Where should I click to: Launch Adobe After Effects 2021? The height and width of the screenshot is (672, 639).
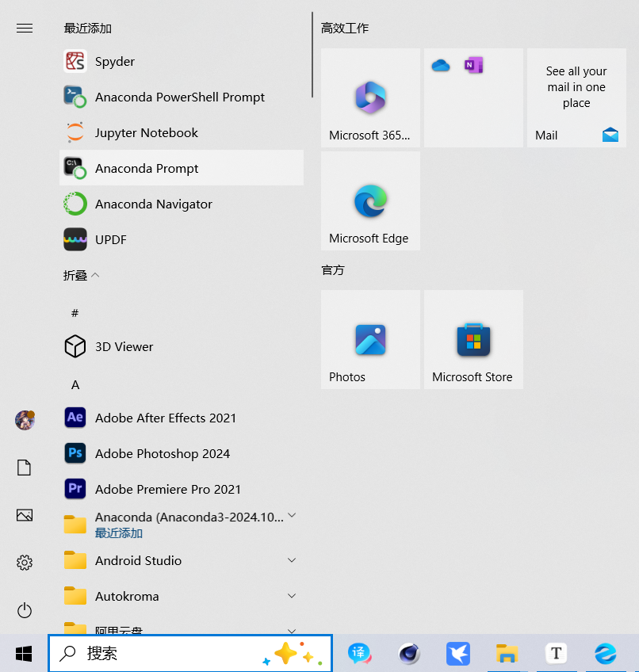tap(182, 418)
